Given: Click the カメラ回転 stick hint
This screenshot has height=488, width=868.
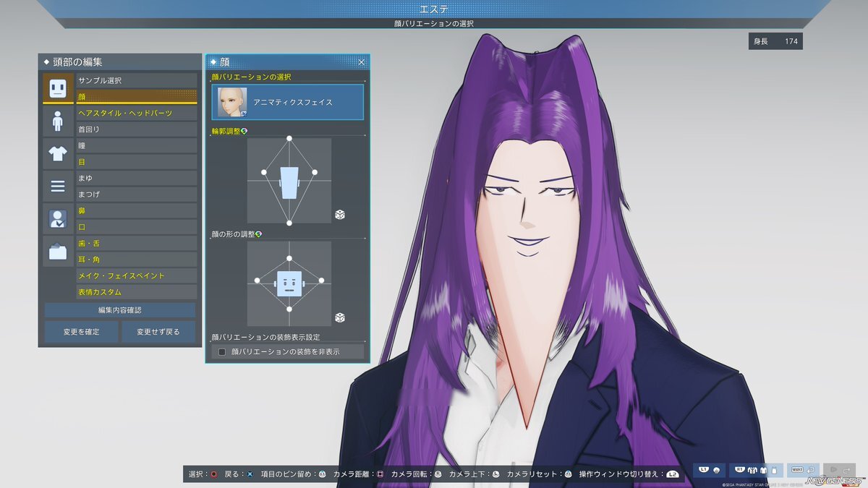Looking at the screenshot, I should [417, 474].
